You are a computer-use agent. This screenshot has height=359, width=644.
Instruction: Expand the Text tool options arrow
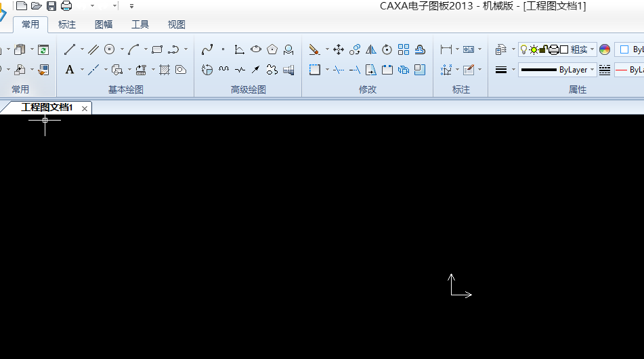click(82, 70)
